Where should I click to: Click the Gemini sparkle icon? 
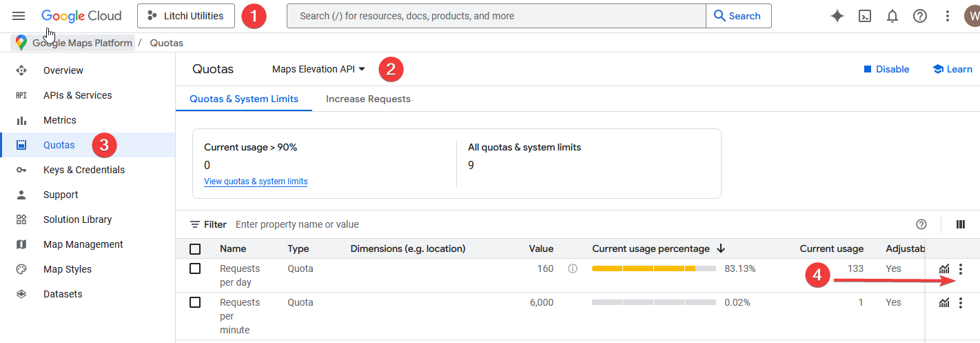[x=837, y=16]
